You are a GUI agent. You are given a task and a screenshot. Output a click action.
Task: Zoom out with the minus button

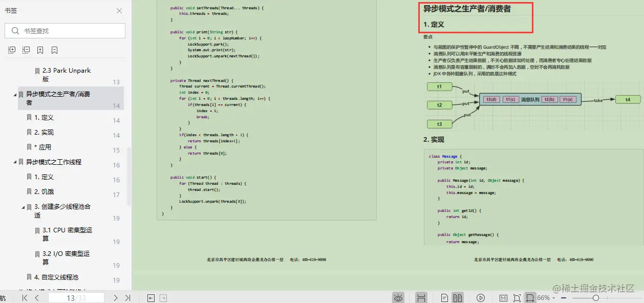[x=564, y=298]
